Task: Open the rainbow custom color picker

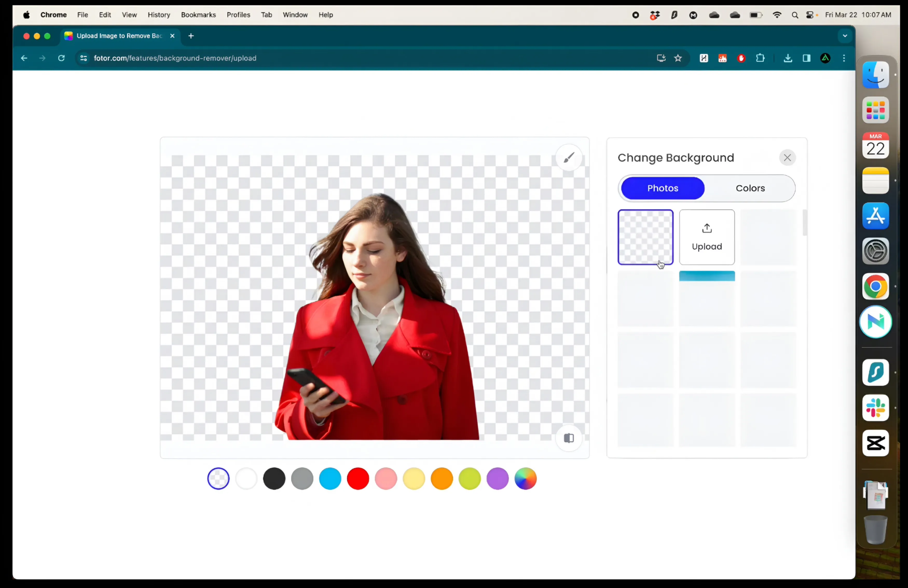Action: tap(525, 478)
